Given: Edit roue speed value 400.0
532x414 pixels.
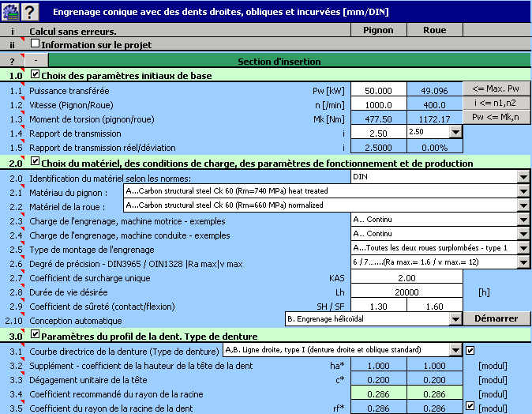Looking at the screenshot, I should click(x=435, y=104).
